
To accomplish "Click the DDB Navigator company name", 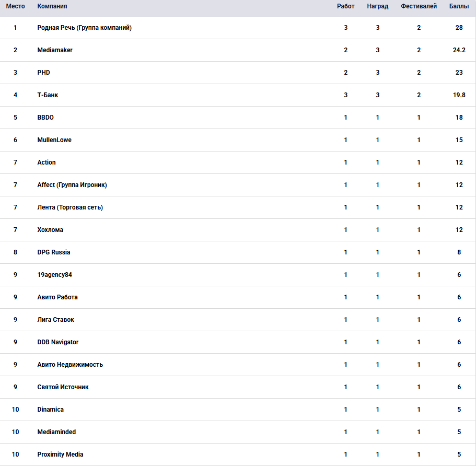I will pyautogui.click(x=58, y=342).
